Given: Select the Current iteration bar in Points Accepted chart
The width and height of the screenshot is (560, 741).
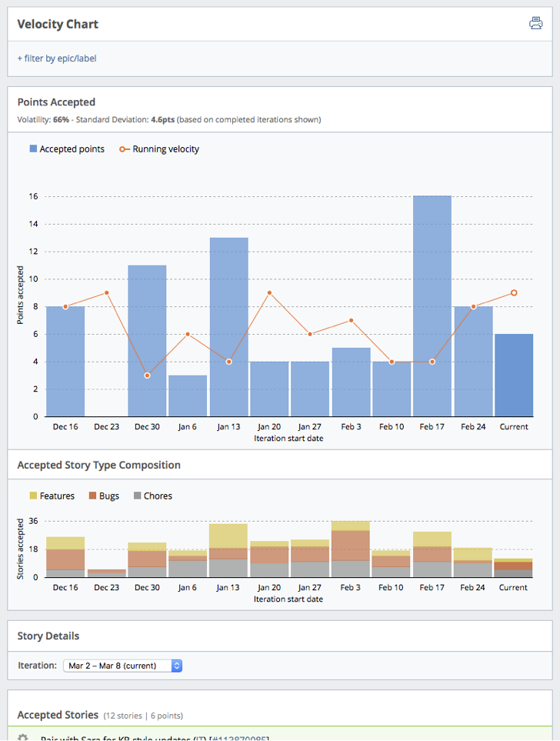Looking at the screenshot, I should pos(514,376).
